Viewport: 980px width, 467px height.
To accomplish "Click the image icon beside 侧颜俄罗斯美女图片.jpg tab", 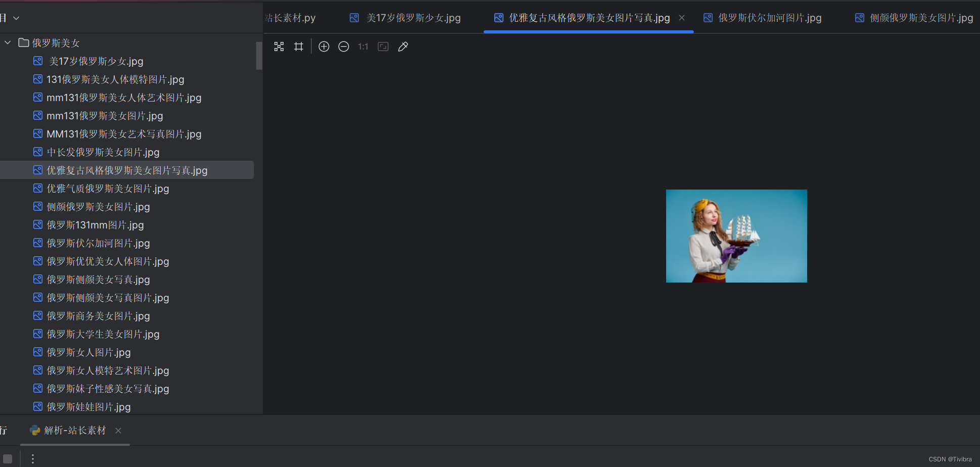I will pyautogui.click(x=859, y=17).
